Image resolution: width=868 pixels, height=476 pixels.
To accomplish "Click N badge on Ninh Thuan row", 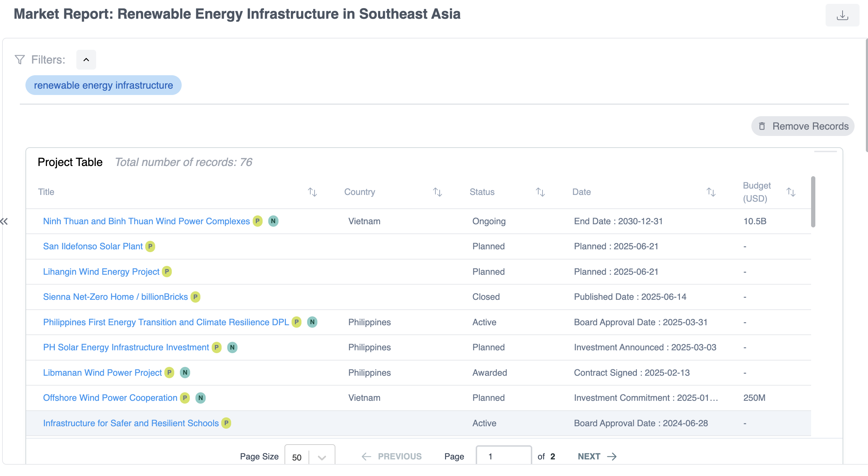I will tap(273, 221).
